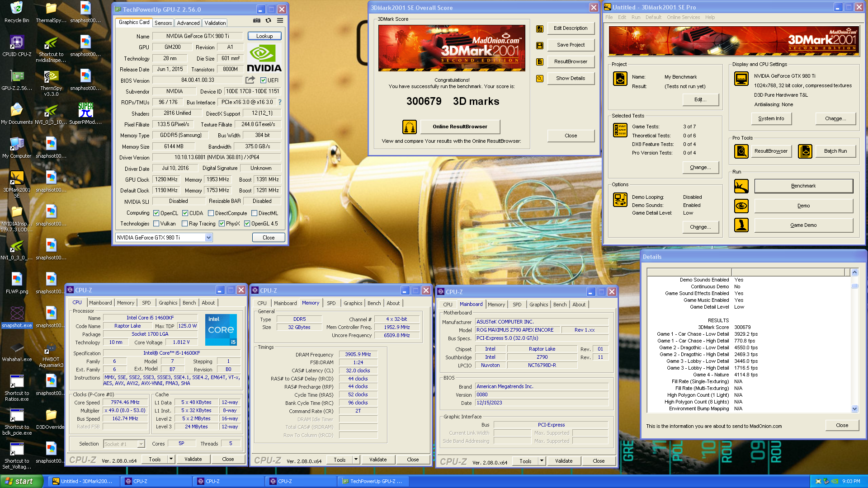Click the taskbar clock showing 9:03 PM
Screen dimensions: 868x488
[851, 481]
